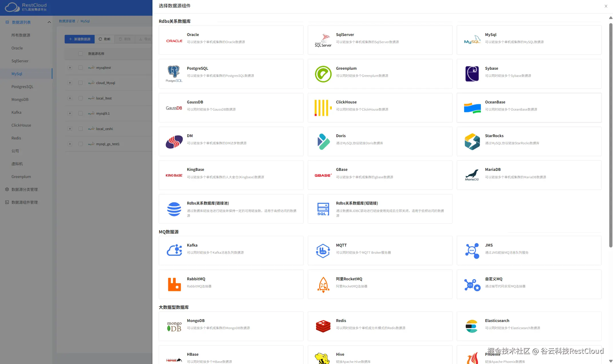Expand the local_ceshi row
Image resolution: width=613 pixels, height=364 pixels.
(x=70, y=129)
